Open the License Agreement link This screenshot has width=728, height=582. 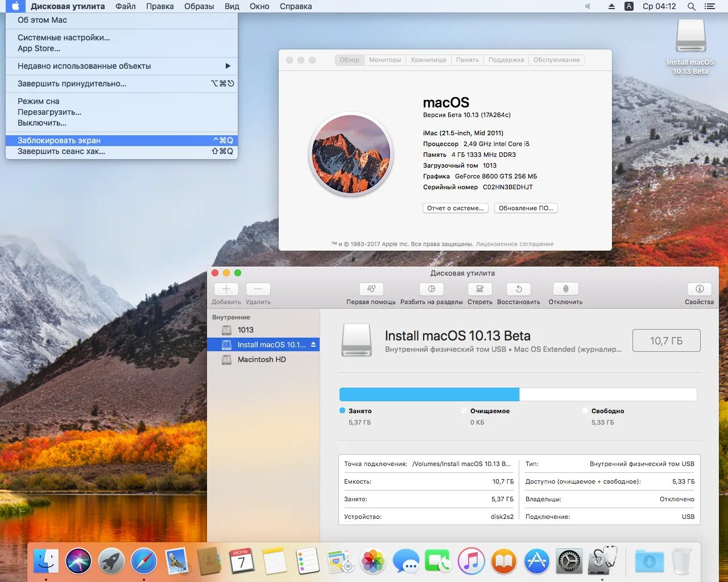pyautogui.click(x=515, y=244)
